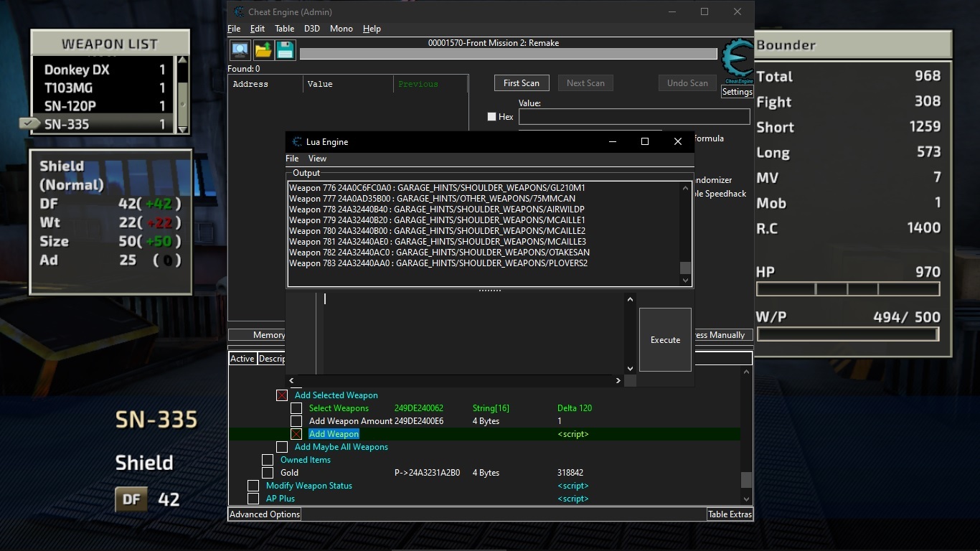Activate the AP Plus script checkbox
The image size is (980, 551).
(253, 499)
